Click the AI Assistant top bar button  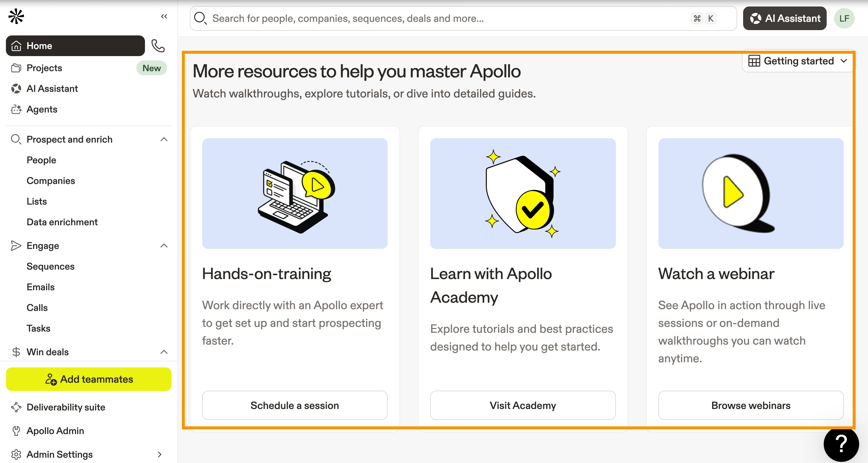coord(784,19)
